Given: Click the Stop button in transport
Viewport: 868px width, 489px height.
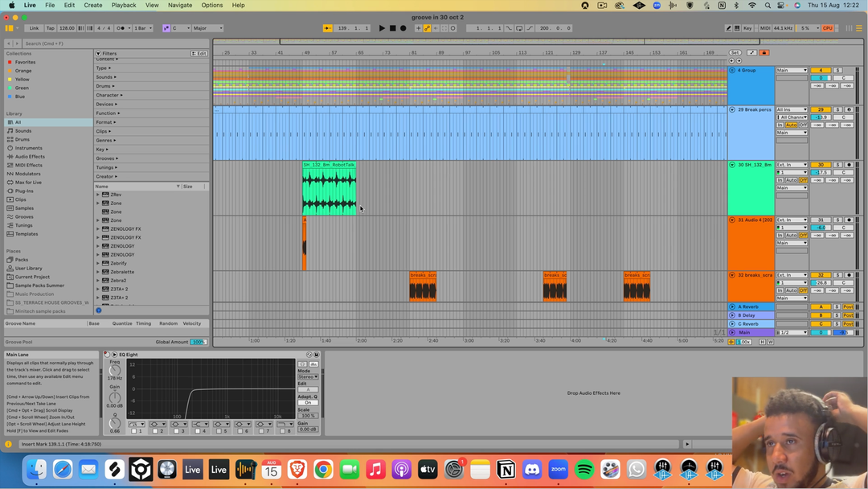Looking at the screenshot, I should (x=392, y=28).
